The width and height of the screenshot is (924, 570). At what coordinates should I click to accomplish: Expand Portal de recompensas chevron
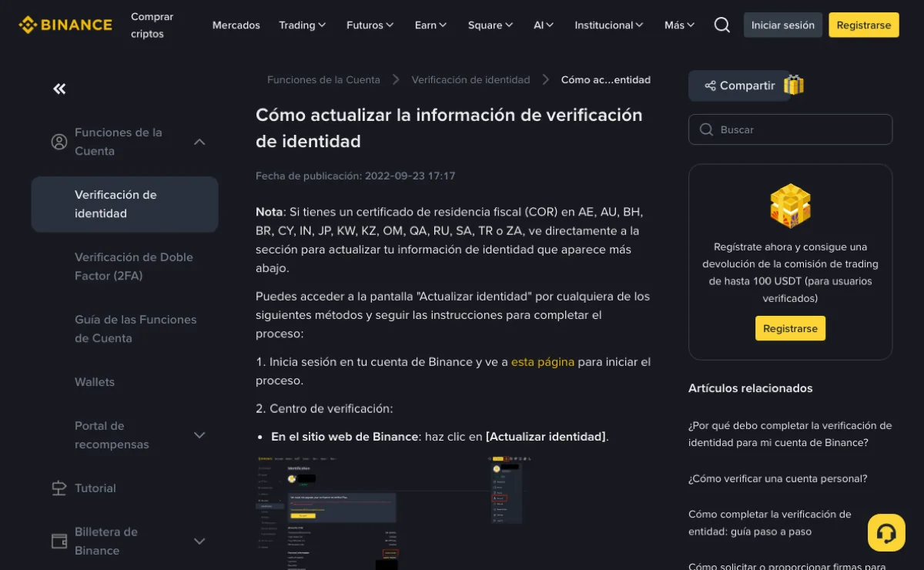click(199, 435)
